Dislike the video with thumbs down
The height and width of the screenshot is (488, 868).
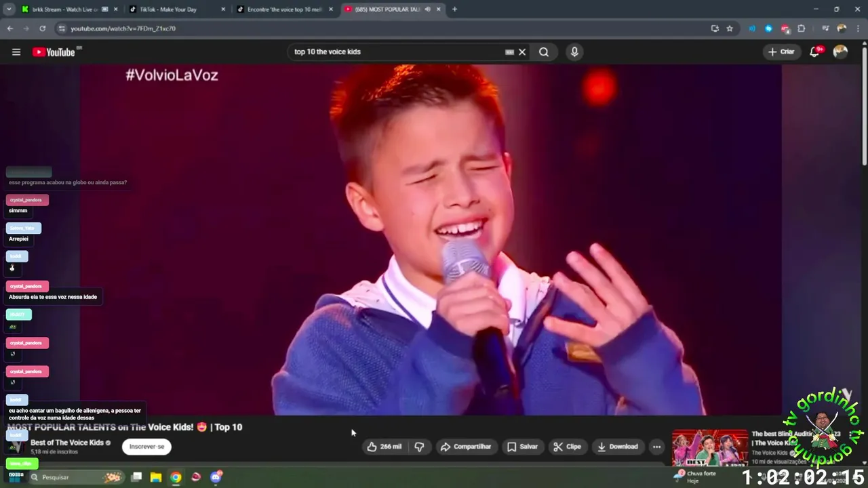(x=419, y=447)
